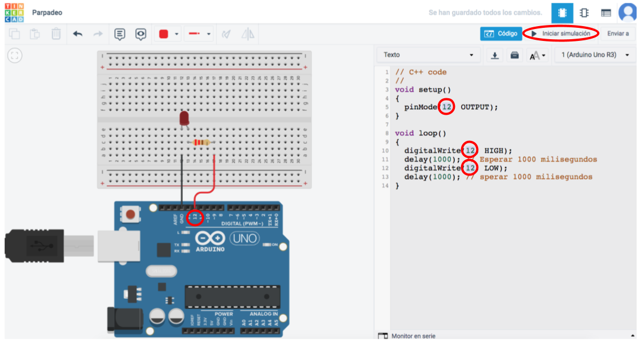The width and height of the screenshot is (644, 346).
Task: Toggle the Código editor panel
Action: pos(501,34)
